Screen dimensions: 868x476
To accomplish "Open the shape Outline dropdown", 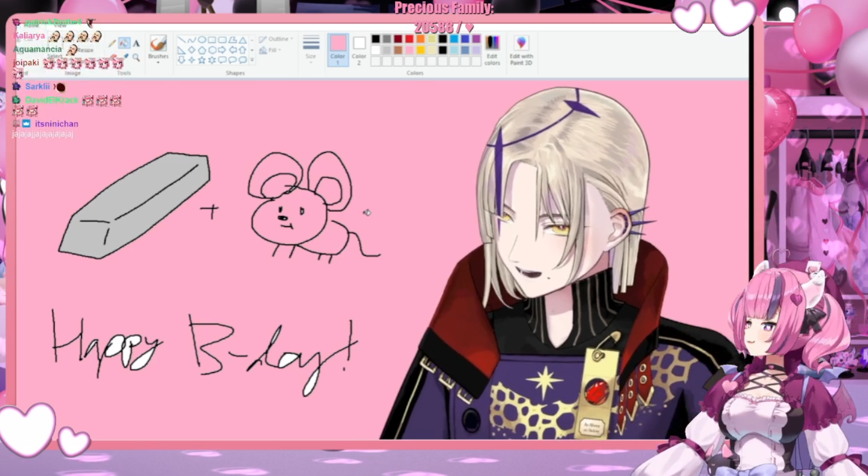I will point(276,39).
